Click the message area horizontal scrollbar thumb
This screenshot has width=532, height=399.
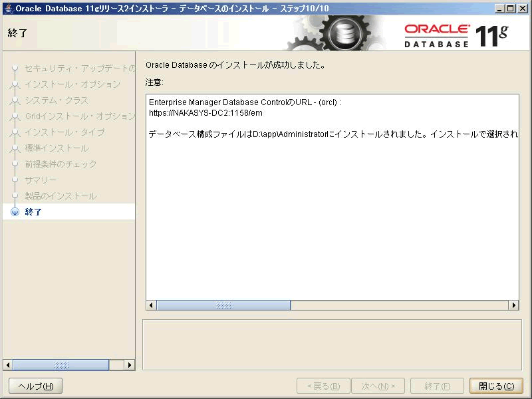223,305
